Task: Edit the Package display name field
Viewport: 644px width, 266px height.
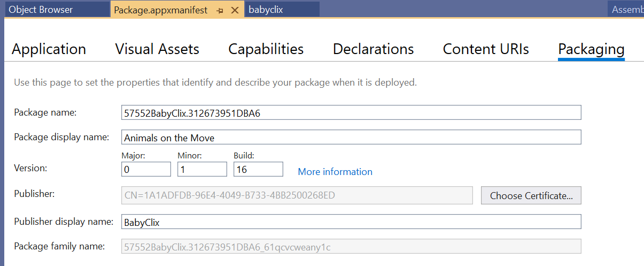Action: [x=351, y=137]
